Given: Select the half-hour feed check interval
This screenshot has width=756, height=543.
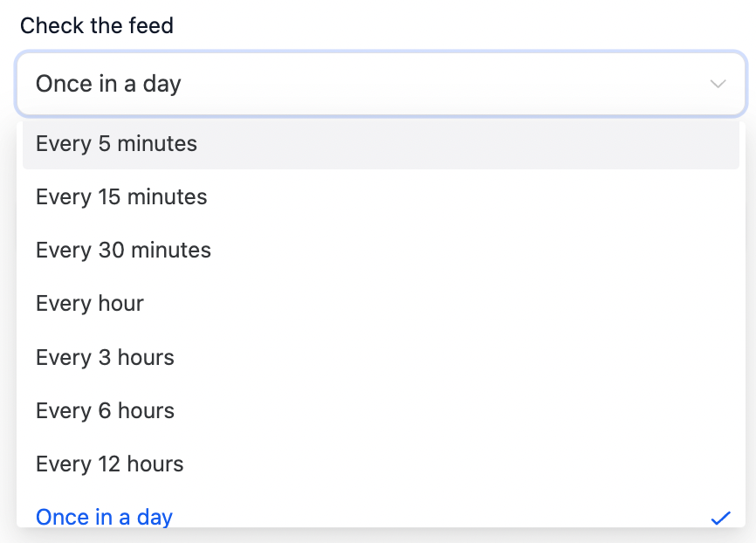Looking at the screenshot, I should pyautogui.click(x=123, y=250).
